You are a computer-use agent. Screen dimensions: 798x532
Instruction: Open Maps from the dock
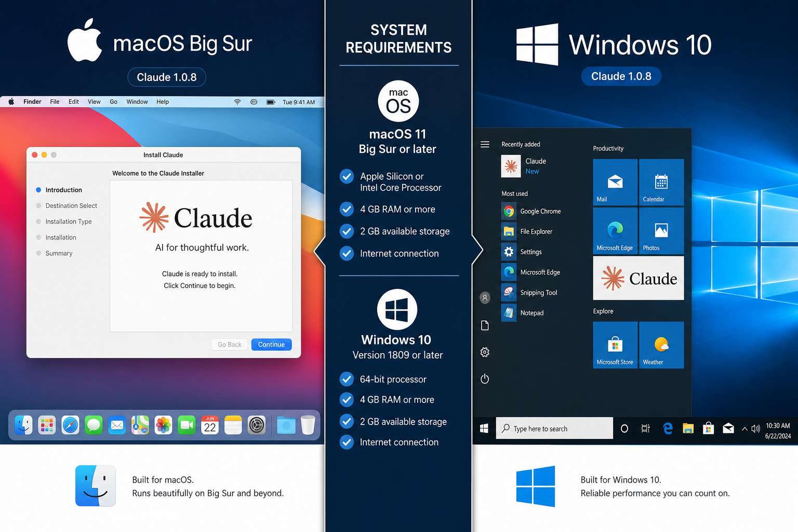140,425
